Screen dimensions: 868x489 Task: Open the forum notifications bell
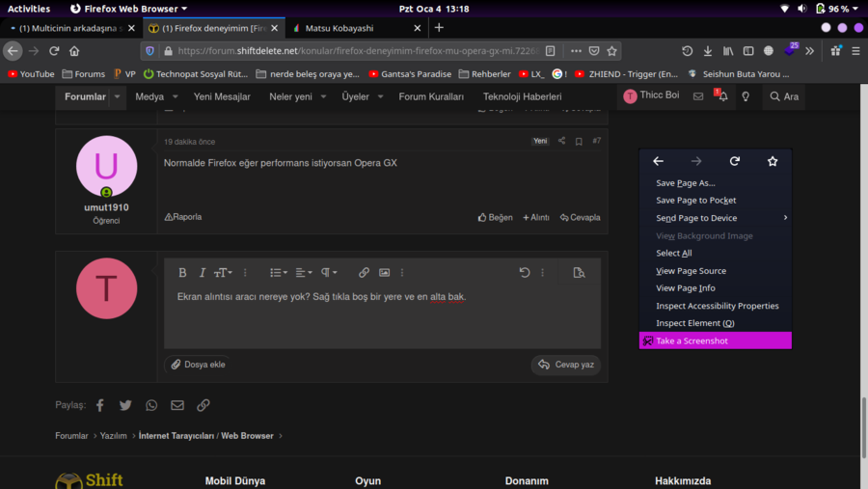pos(722,96)
